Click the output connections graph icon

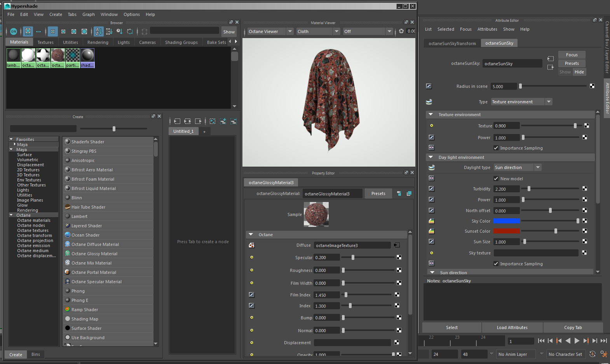[x=198, y=121]
